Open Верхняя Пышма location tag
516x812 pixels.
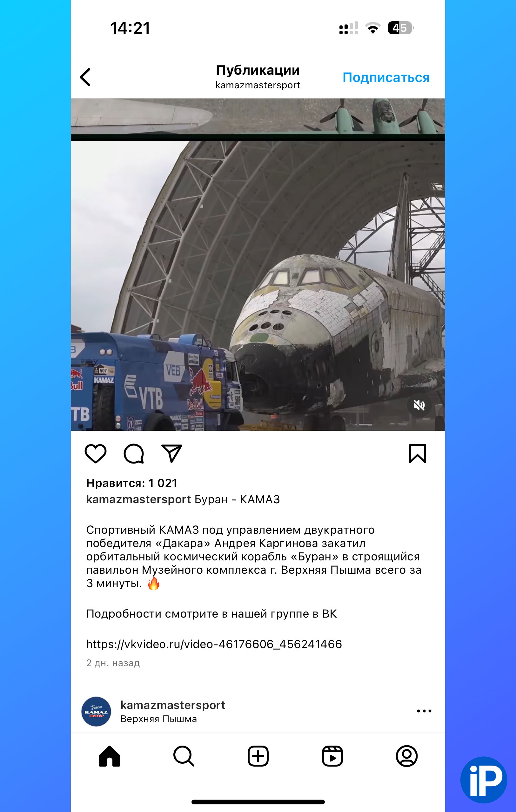point(159,719)
